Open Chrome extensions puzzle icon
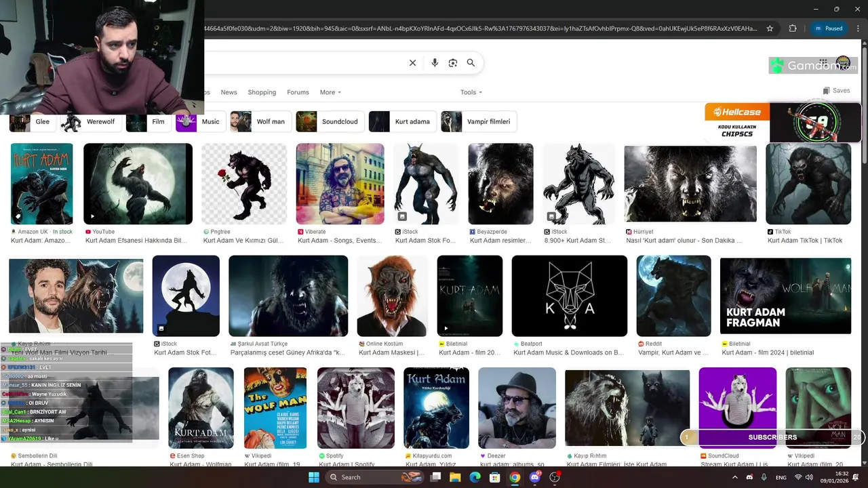 793,28
